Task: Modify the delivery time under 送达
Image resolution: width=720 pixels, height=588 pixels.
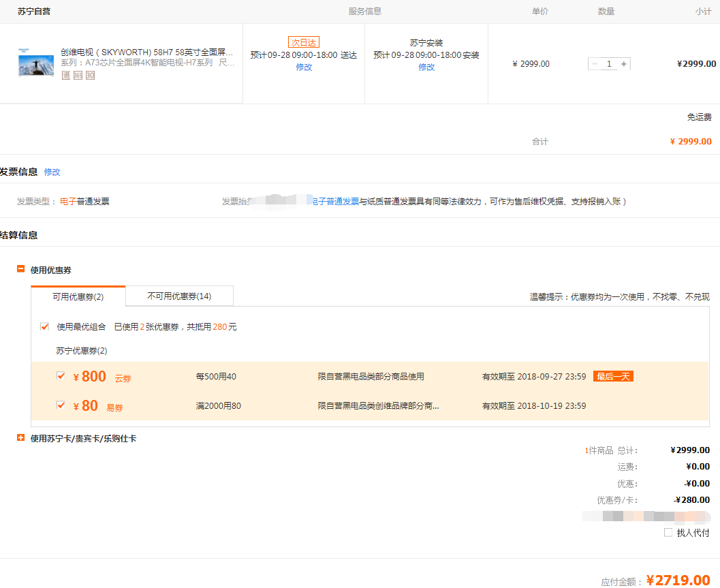Action: coord(304,67)
